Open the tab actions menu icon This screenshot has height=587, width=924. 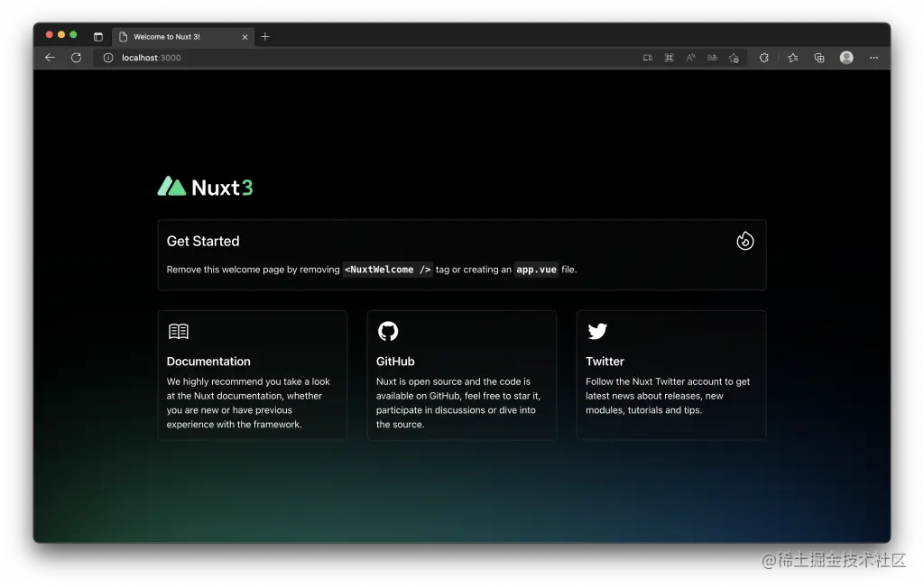click(98, 36)
